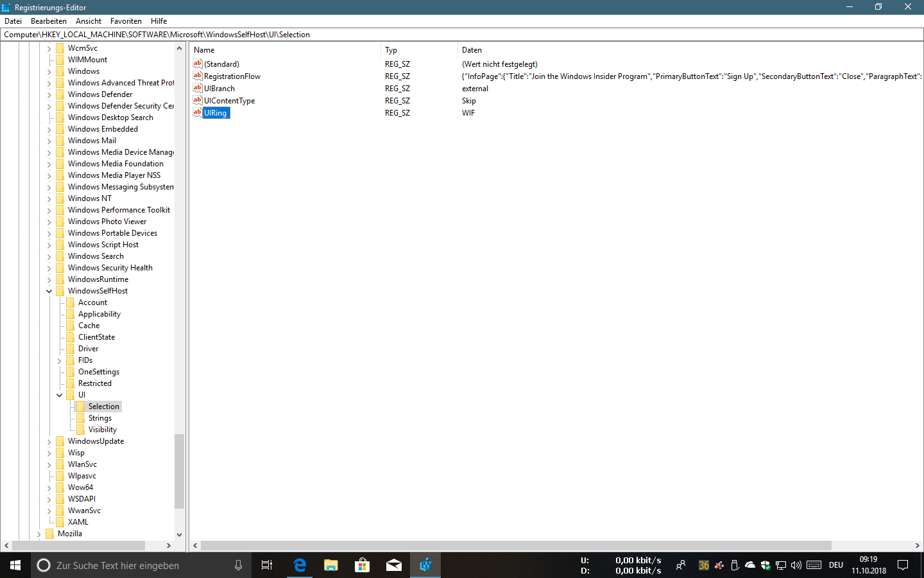Viewport: 924px width, 578px height.
Task: Select the Restricted key in the tree
Action: pos(95,383)
